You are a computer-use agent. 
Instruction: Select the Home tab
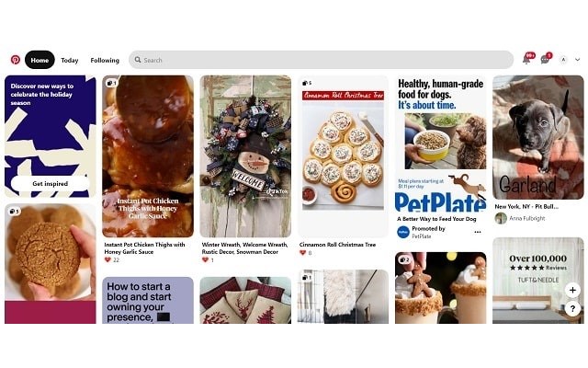pos(40,60)
